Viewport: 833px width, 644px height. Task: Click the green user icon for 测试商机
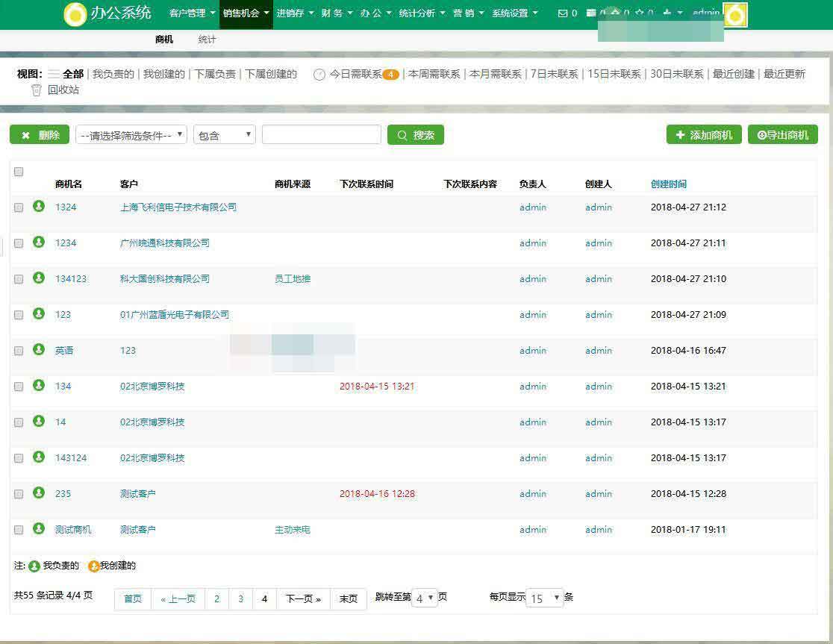39,529
